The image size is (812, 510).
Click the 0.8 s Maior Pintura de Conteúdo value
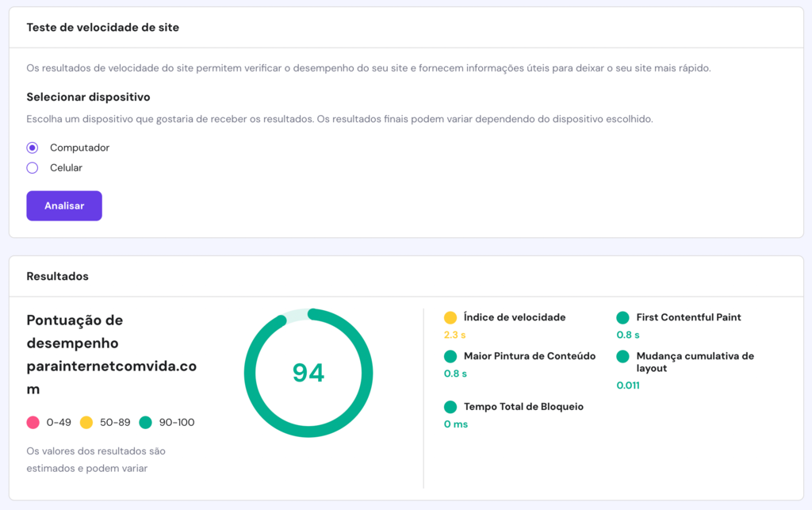pos(455,374)
